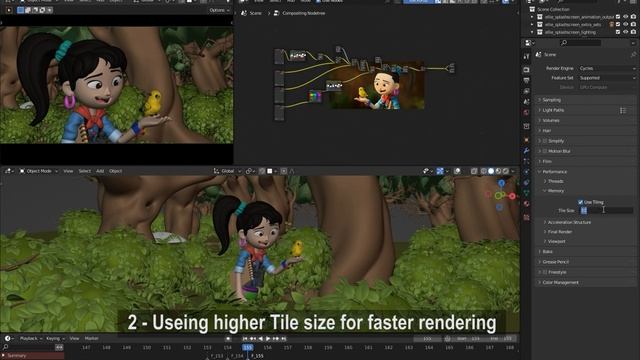
Task: Open the viewport Object menu
Action: tap(116, 171)
